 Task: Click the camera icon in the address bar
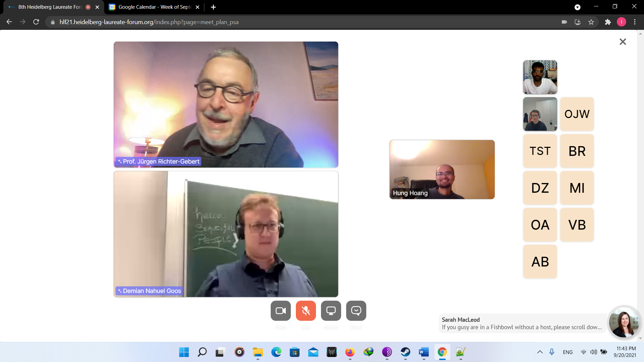(x=564, y=22)
